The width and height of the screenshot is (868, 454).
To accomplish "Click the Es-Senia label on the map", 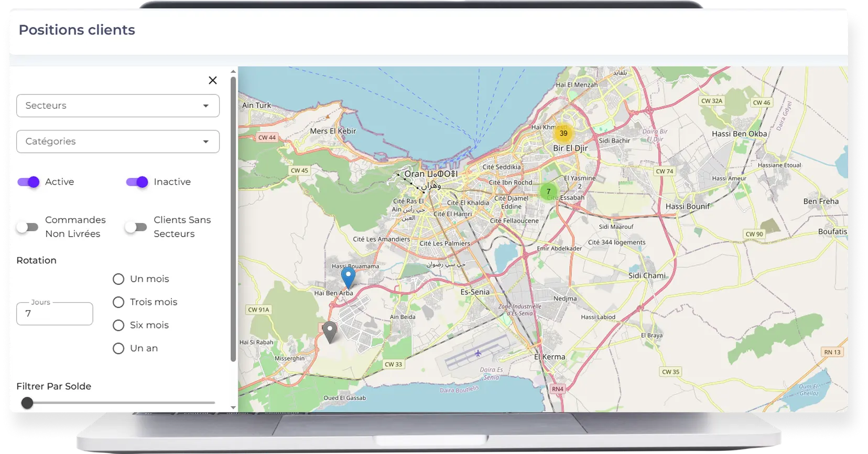I will tap(475, 292).
